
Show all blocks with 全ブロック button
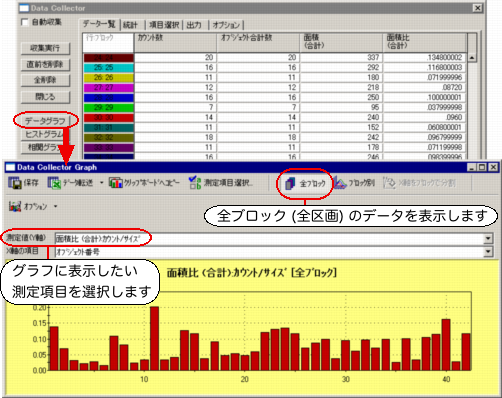point(305,183)
